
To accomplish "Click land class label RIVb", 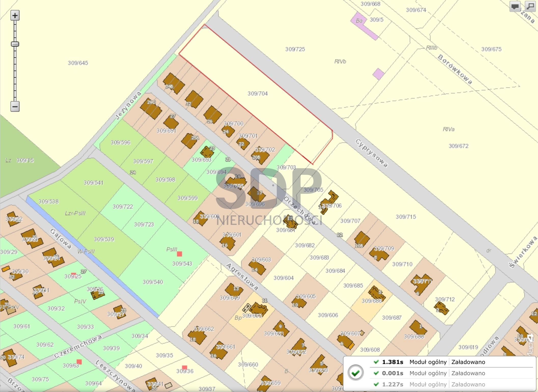I will point(340,61).
